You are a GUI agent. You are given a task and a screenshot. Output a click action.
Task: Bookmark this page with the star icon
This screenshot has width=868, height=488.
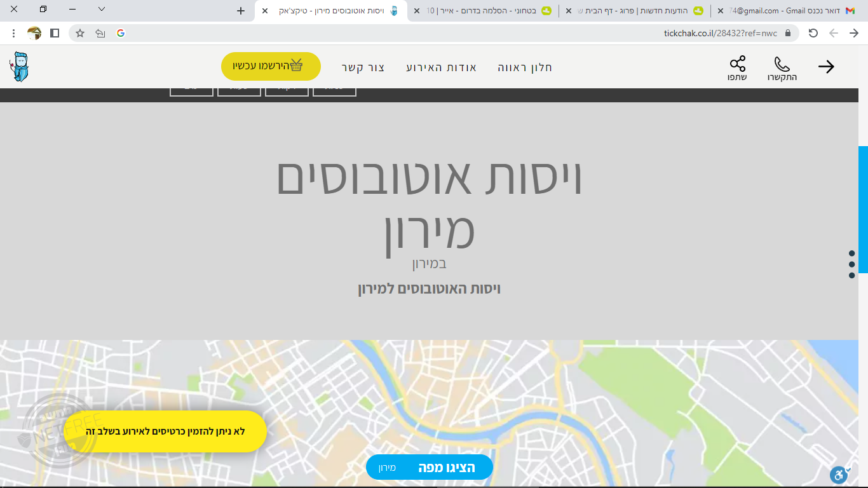(x=80, y=33)
